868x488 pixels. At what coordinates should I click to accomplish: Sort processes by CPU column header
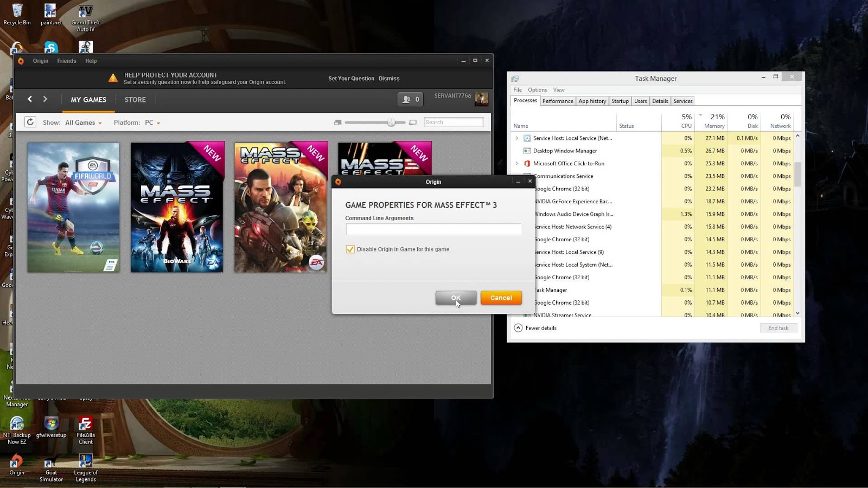(678, 121)
